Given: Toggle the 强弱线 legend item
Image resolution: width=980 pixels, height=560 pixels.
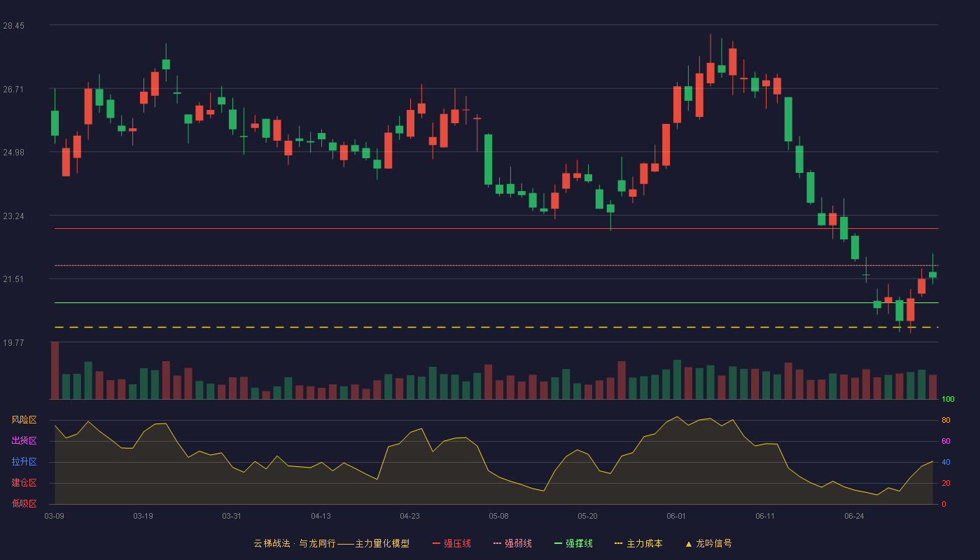Looking at the screenshot, I should [512, 543].
